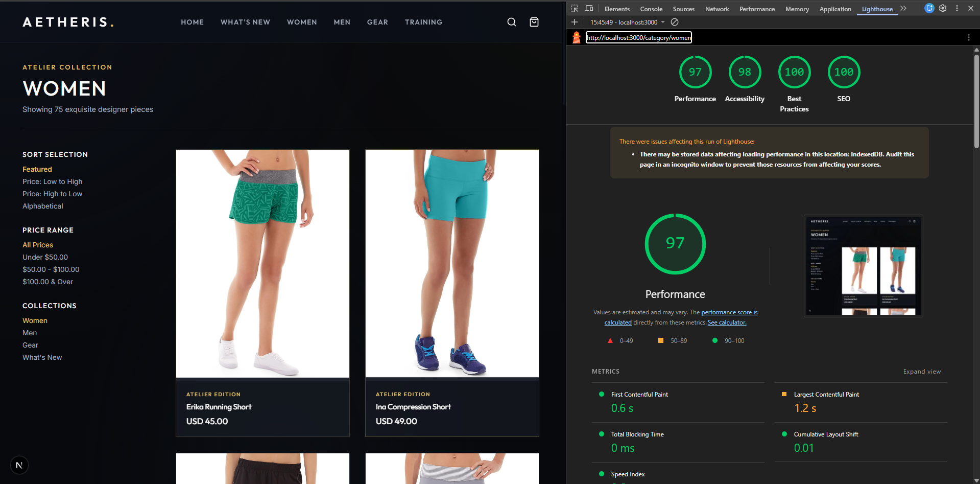Open WOMEN navigation item

(302, 22)
